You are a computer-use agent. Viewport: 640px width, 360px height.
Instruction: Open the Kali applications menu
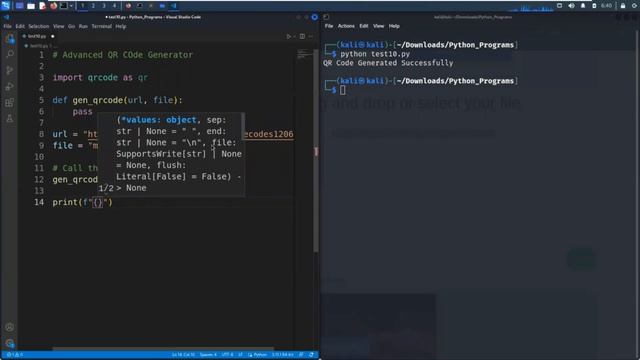pos(6,6)
